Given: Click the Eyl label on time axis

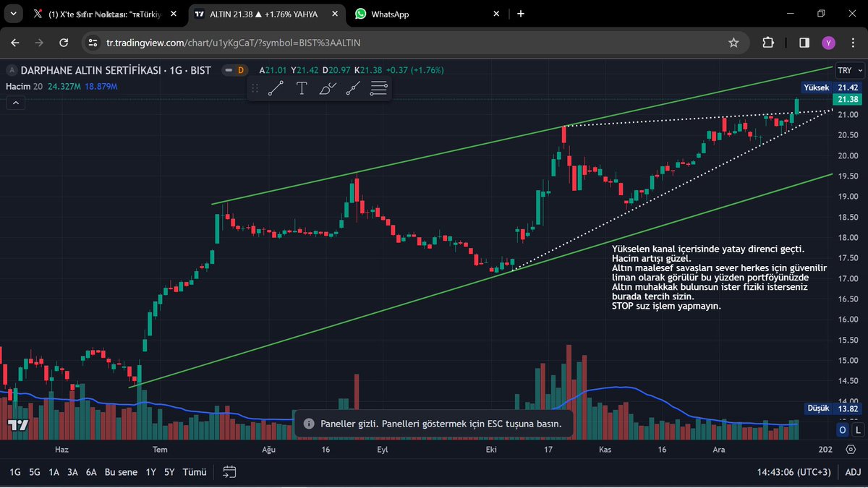Looking at the screenshot, I should point(383,449).
